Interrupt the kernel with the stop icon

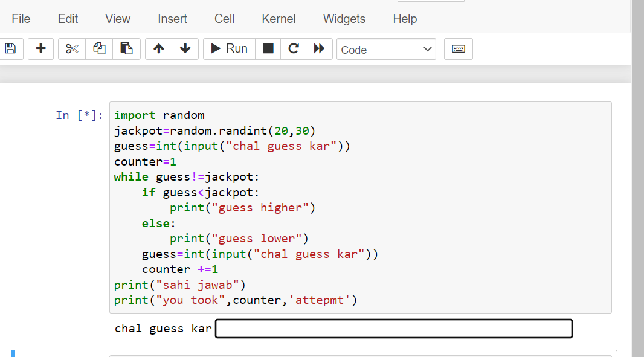268,49
